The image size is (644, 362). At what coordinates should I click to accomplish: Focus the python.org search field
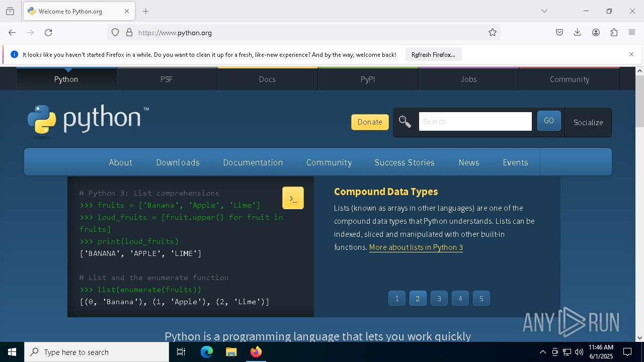(475, 122)
